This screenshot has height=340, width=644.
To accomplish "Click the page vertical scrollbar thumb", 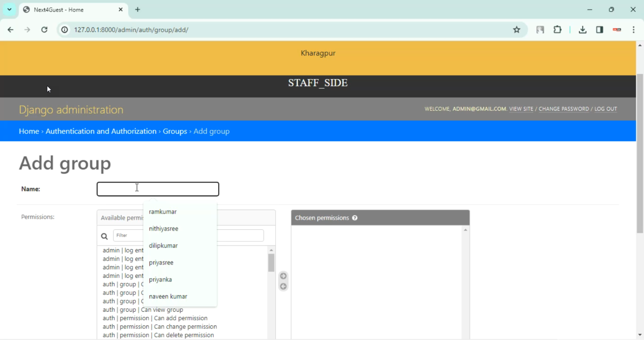I will tap(640, 153).
